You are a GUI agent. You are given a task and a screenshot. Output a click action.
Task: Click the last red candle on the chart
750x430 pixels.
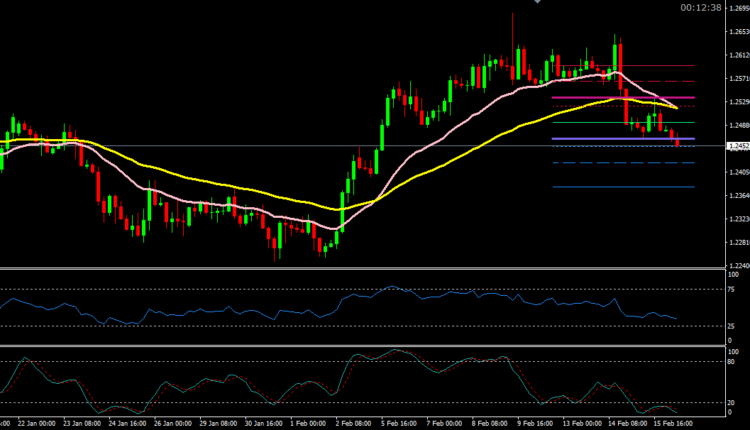[678, 141]
